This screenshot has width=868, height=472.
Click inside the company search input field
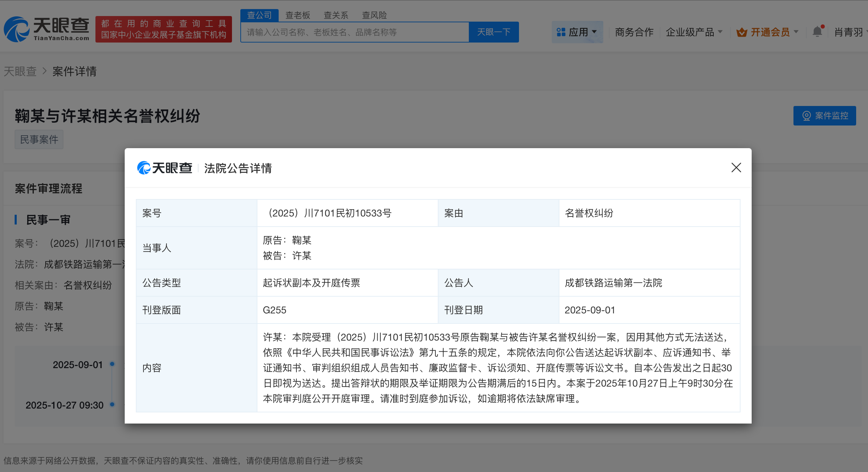click(355, 32)
